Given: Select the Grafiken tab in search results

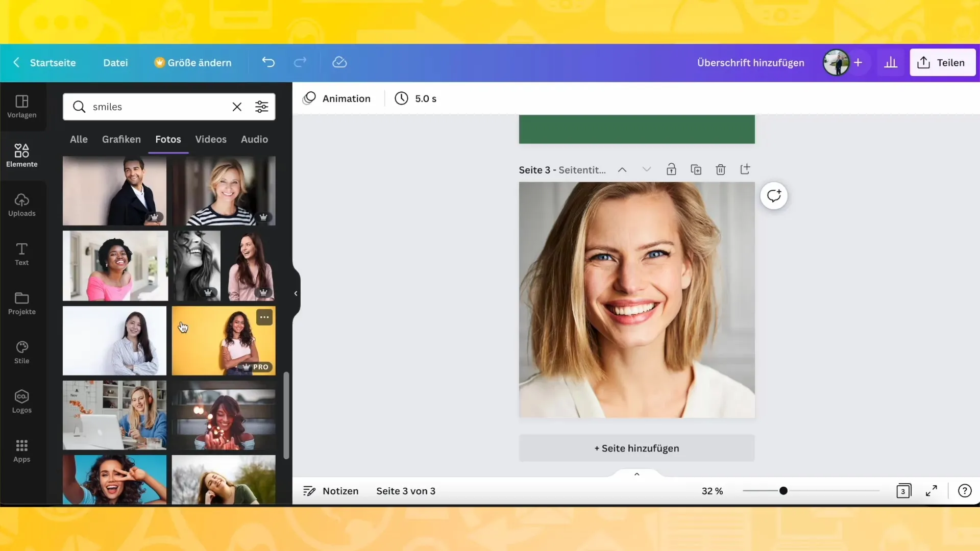Looking at the screenshot, I should tap(121, 139).
